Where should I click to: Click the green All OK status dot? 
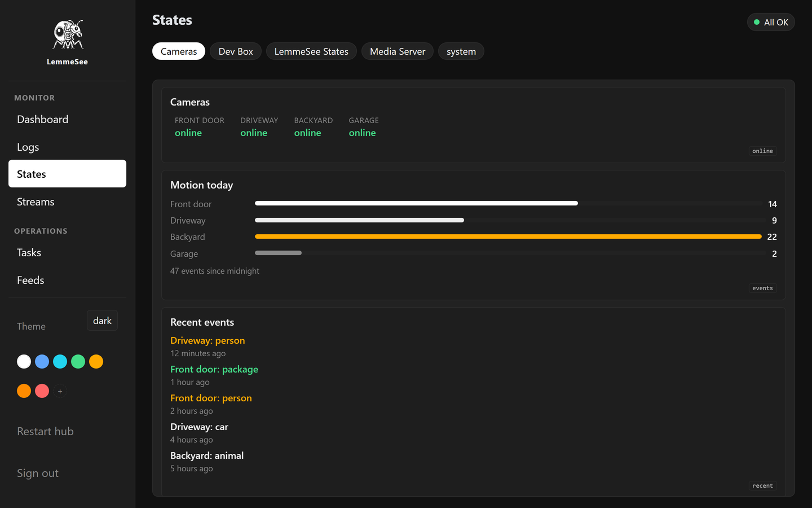coord(757,22)
